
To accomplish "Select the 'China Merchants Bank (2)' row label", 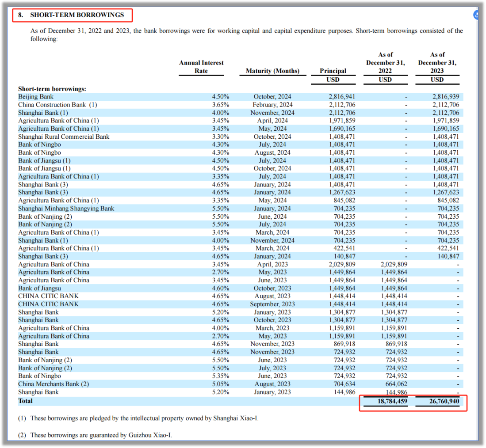I will [x=54, y=384].
